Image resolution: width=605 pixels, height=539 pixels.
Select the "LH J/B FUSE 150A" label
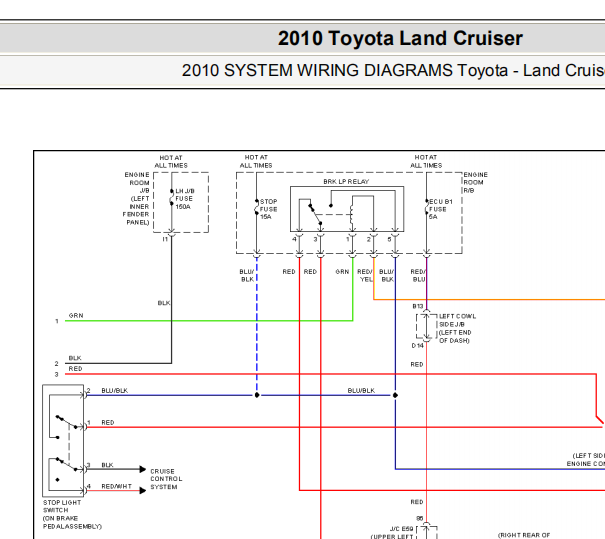coord(185,199)
